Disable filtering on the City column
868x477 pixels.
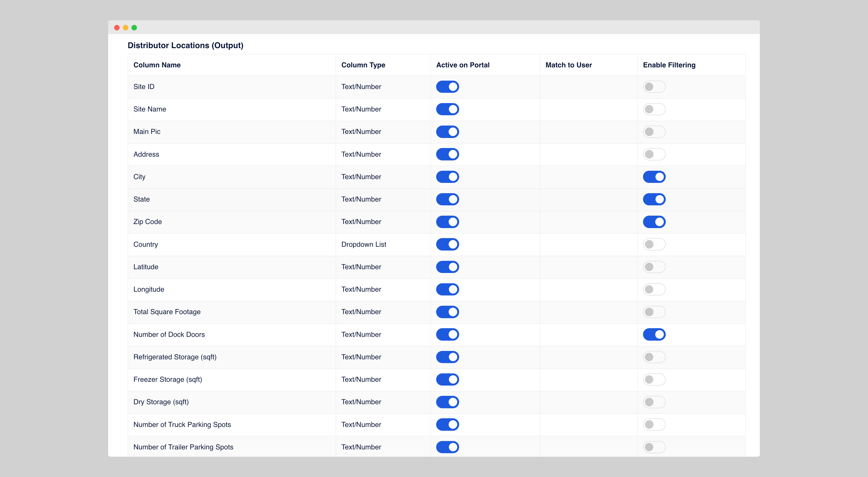tap(654, 177)
